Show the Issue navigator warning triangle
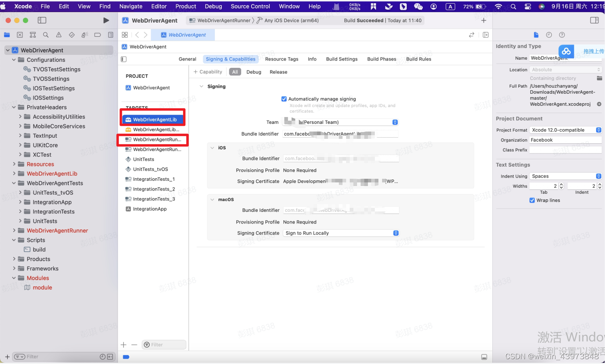 tap(59, 35)
